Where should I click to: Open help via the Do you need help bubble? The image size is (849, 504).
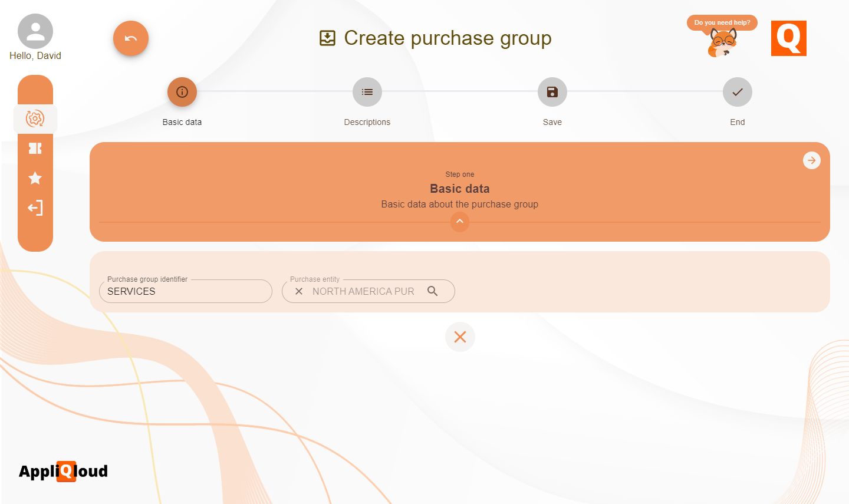(722, 22)
